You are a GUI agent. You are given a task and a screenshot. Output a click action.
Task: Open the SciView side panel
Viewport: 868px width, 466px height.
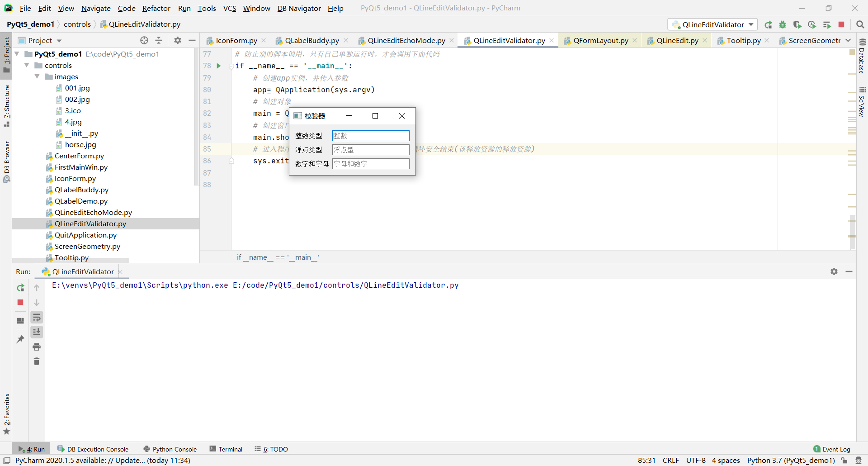(862, 102)
